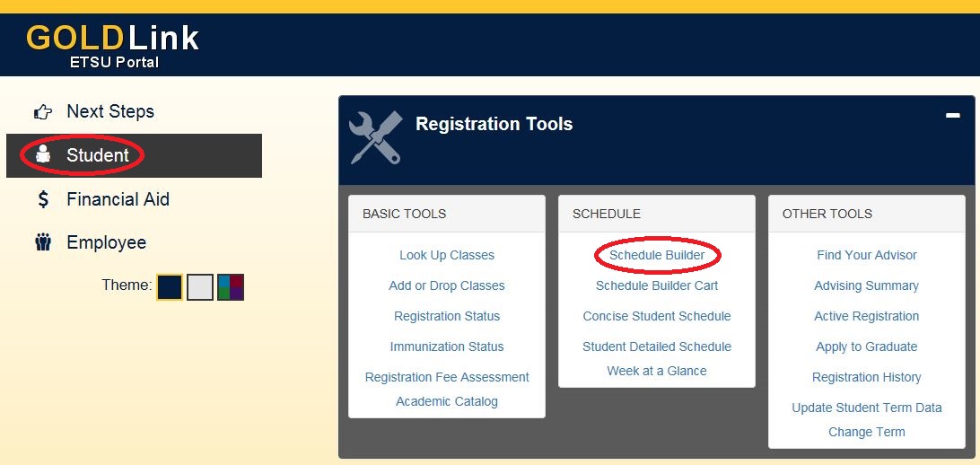Screen dimensions: 980x465
Task: Click the Registration Tools wrench icon
Action: click(x=374, y=137)
